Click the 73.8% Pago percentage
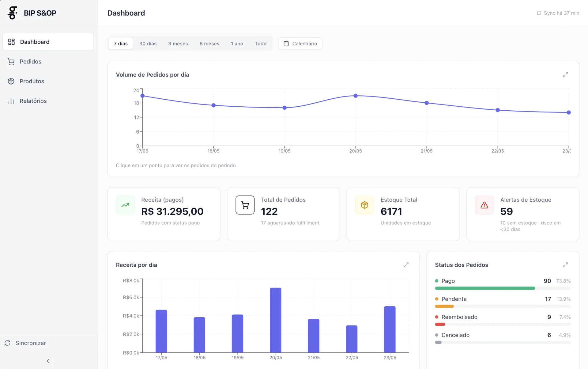Viewport: 588px width, 369px height. click(x=563, y=281)
